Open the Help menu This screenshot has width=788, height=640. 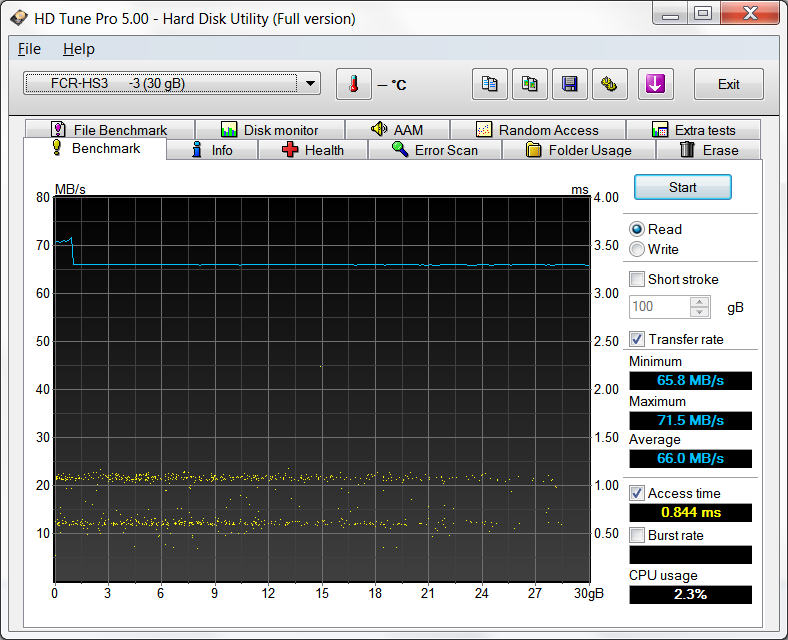coord(78,49)
